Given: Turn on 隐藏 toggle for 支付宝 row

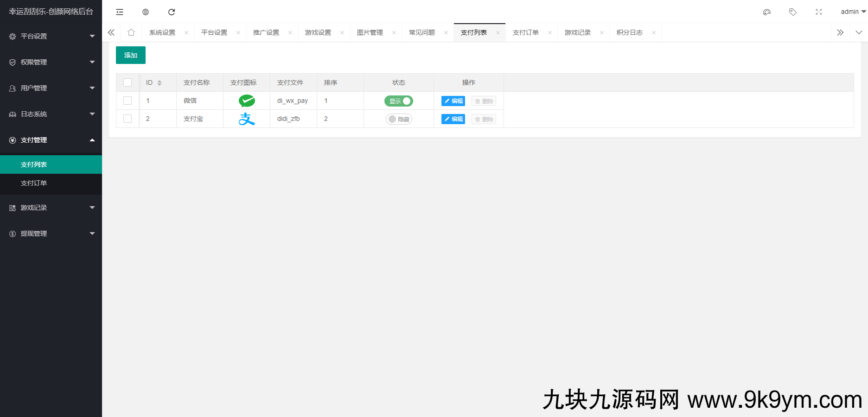Looking at the screenshot, I should [x=399, y=119].
